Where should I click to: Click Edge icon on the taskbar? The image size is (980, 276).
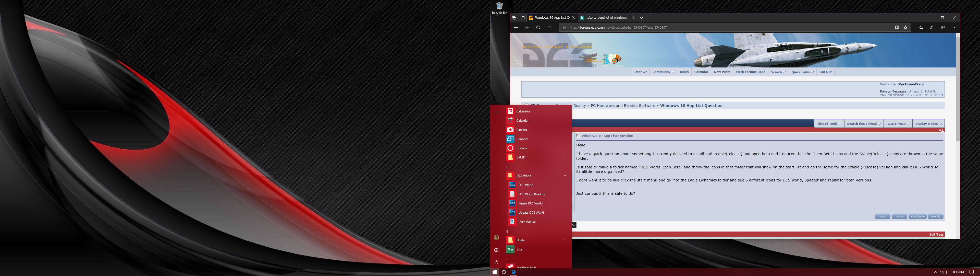tap(513, 272)
